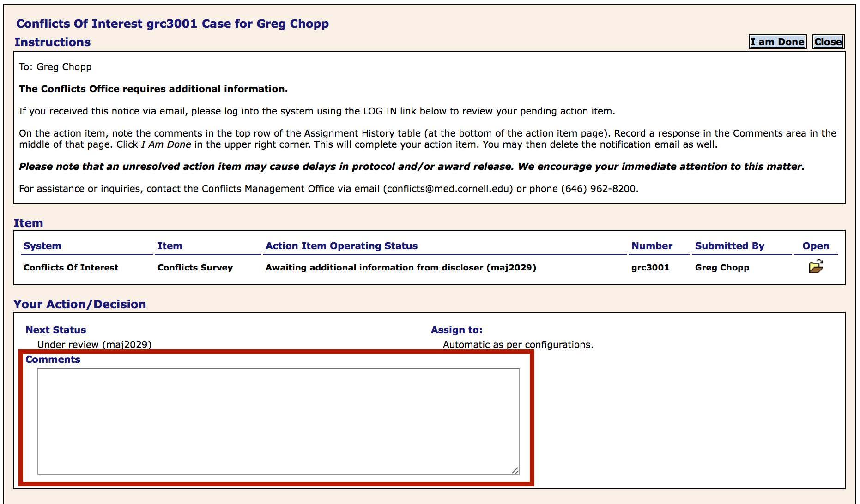This screenshot has height=504, width=860.
Task: Select the Action Item Operating Status header
Action: (x=341, y=246)
